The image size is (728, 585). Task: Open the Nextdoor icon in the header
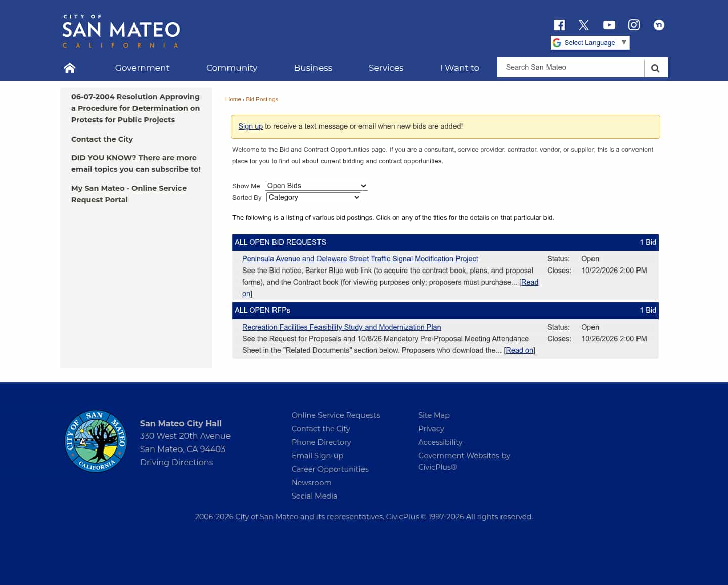[x=659, y=25]
